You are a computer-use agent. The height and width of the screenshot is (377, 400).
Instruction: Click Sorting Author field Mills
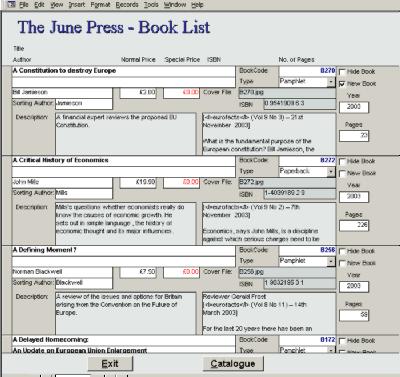click(84, 193)
